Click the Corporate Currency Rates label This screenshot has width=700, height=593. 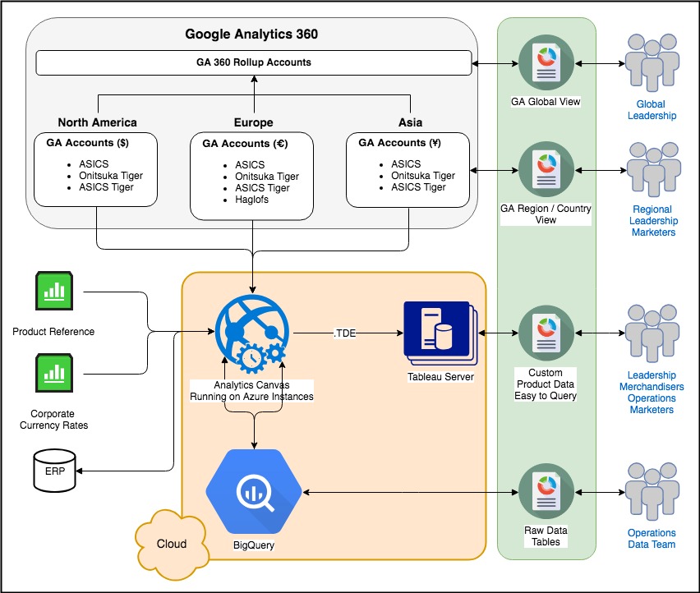click(x=53, y=420)
